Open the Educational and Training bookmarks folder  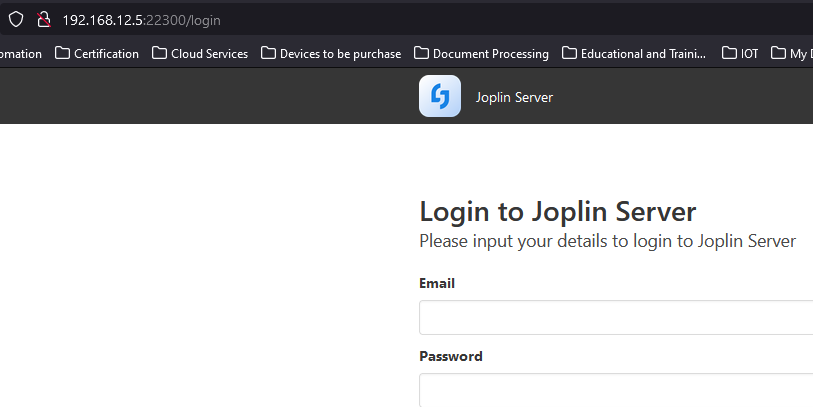pyautogui.click(x=634, y=53)
